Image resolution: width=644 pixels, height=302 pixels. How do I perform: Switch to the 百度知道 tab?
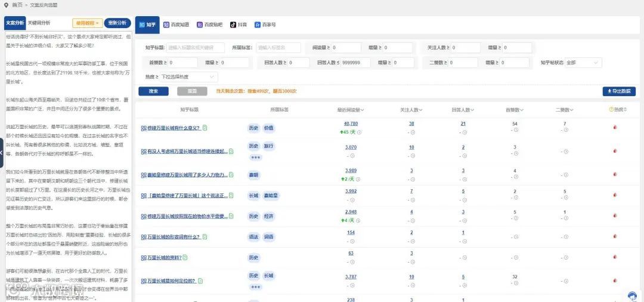click(x=176, y=24)
